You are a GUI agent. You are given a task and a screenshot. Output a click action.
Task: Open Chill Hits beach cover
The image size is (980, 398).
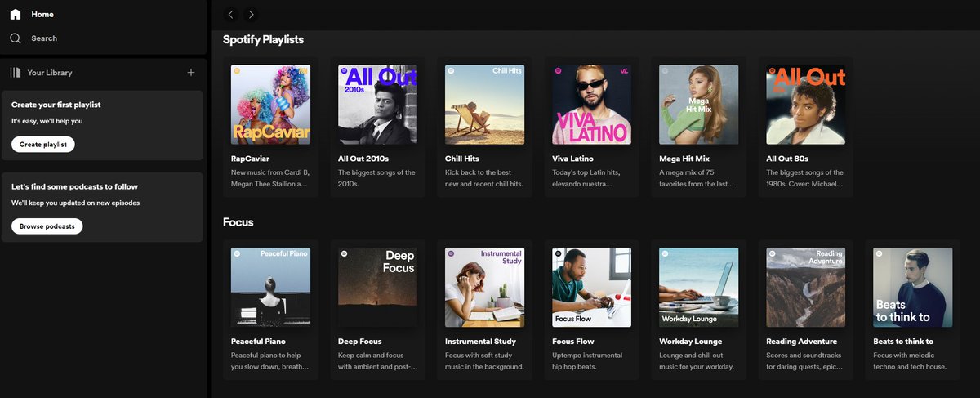tap(484, 105)
